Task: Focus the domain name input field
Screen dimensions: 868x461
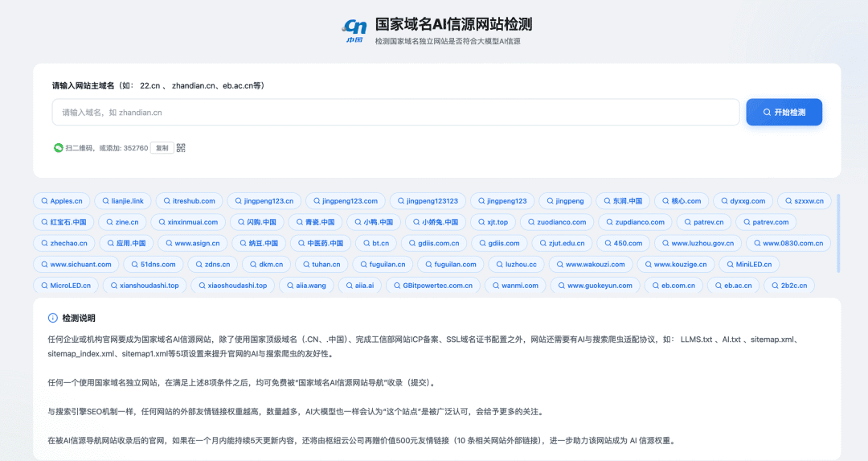Action: coord(395,112)
